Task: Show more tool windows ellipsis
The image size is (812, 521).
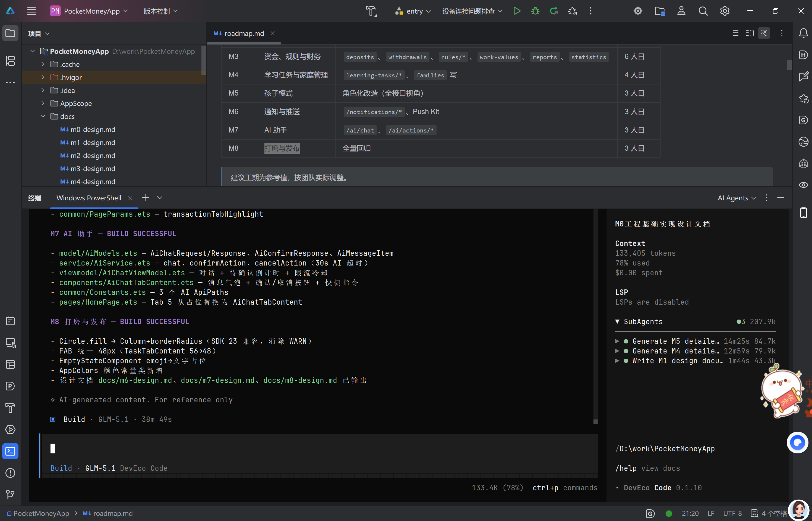Action: click(11, 83)
